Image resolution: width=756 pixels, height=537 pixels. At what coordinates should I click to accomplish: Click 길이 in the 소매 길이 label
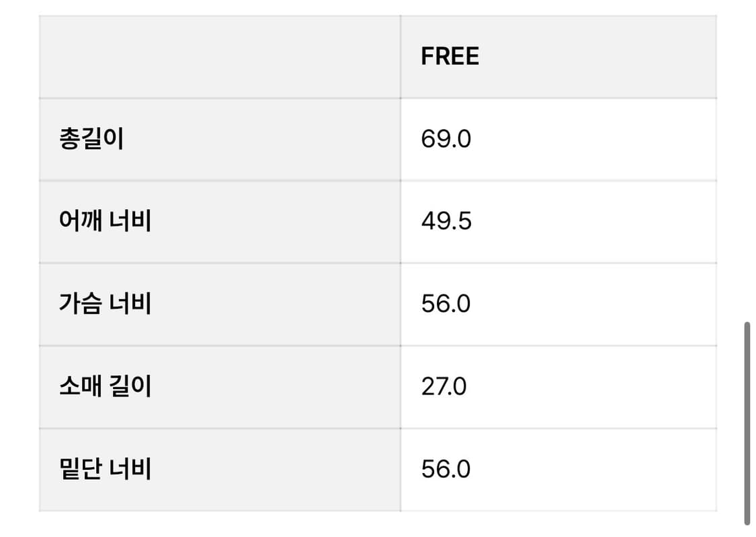pyautogui.click(x=130, y=386)
